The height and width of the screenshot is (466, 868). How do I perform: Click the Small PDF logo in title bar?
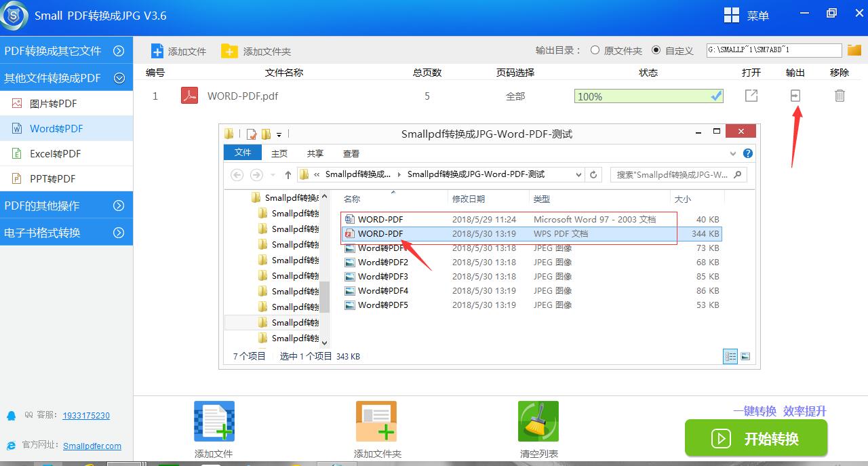14,15
